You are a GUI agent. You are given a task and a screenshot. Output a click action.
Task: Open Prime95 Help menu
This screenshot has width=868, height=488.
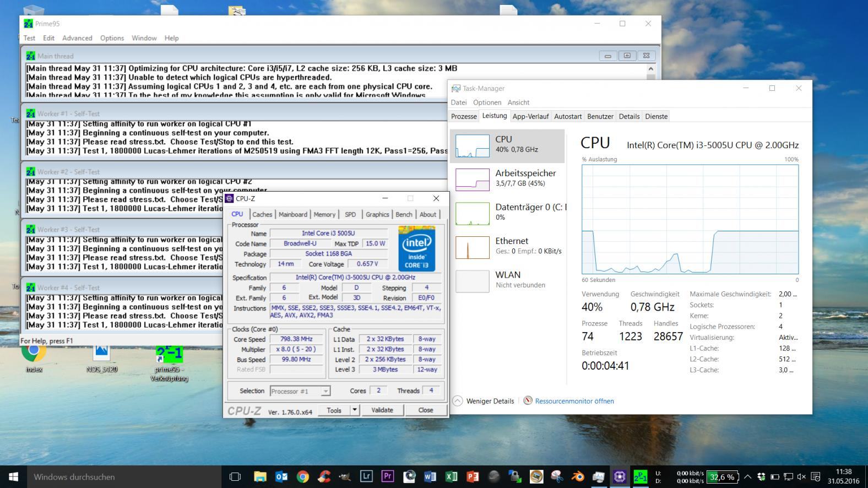tap(171, 38)
